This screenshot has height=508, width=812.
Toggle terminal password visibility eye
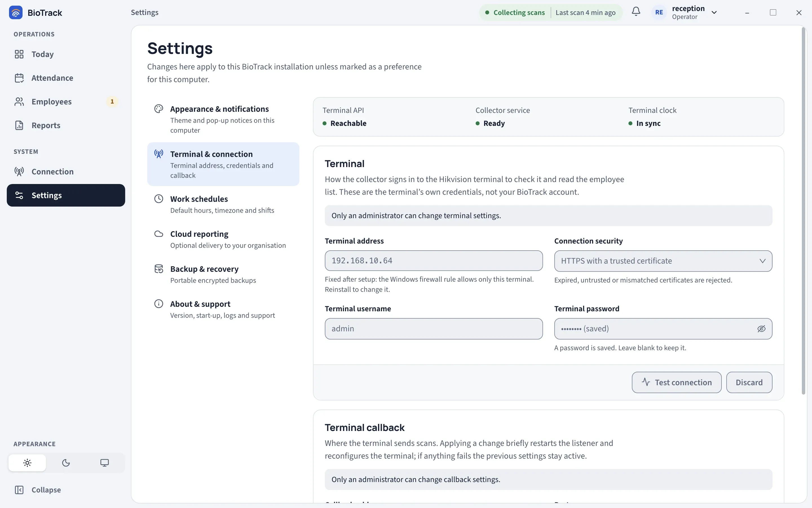(761, 329)
